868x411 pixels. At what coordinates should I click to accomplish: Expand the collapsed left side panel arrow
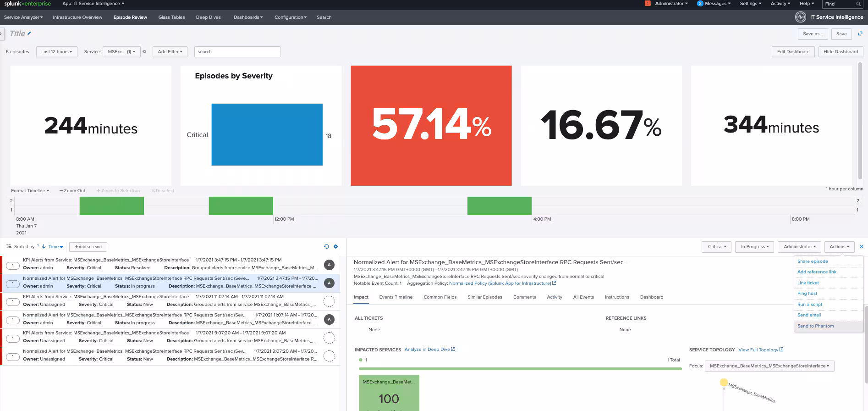tap(1, 33)
